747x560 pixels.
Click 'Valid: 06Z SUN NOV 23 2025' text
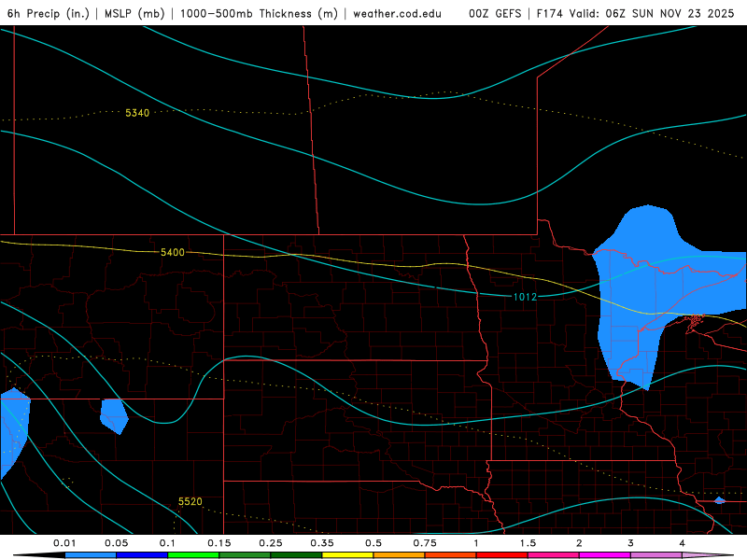652,13
